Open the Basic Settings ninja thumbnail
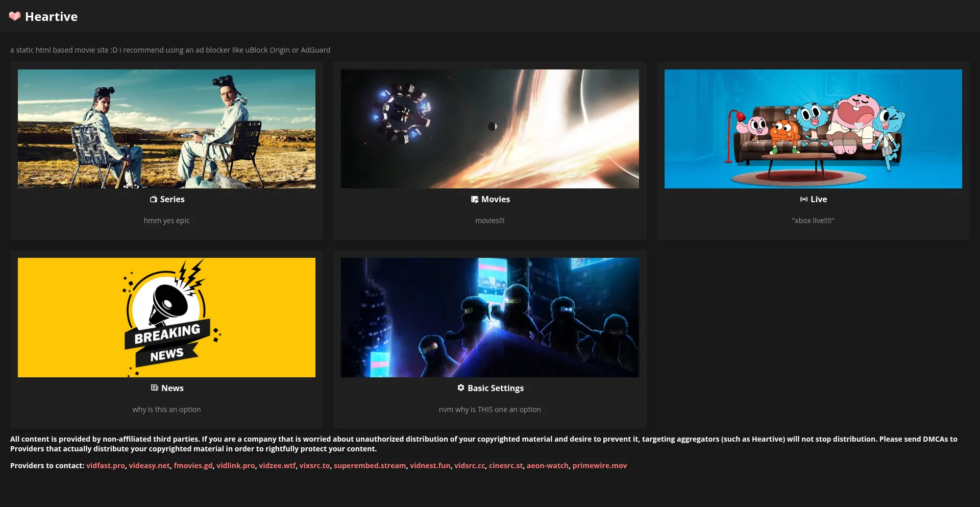This screenshot has height=507, width=980. 490,318
